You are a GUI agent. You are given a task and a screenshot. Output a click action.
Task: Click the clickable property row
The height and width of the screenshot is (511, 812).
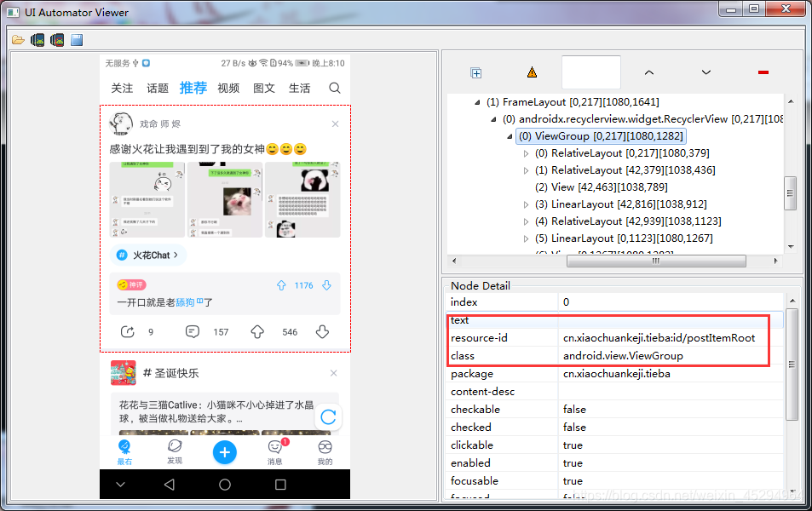[614, 445]
